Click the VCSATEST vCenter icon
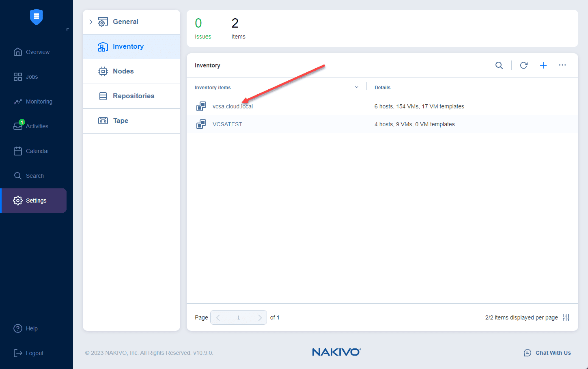 pyautogui.click(x=201, y=124)
